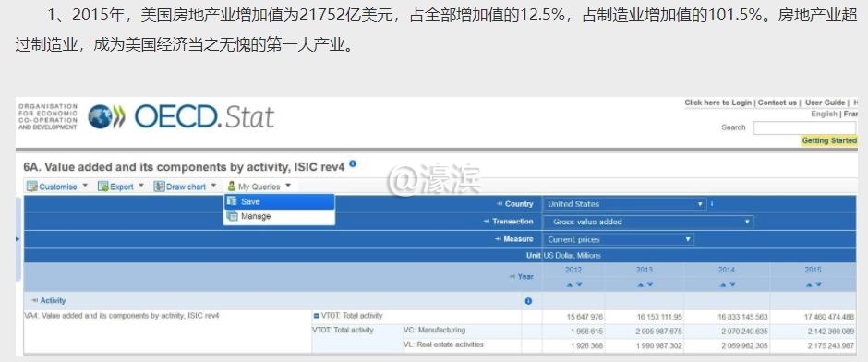Click the pivot icon next to Country
Image resolution: width=868 pixels, height=362 pixels.
click(500, 204)
